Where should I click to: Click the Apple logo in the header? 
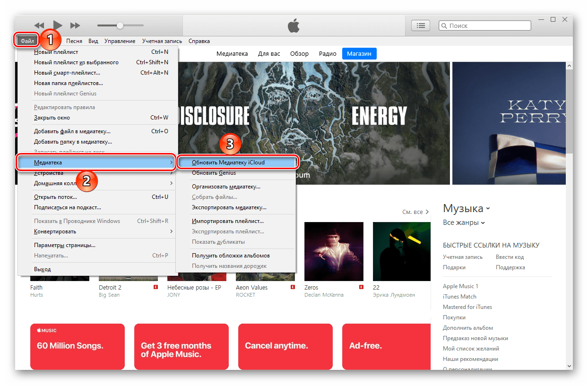[x=294, y=26]
